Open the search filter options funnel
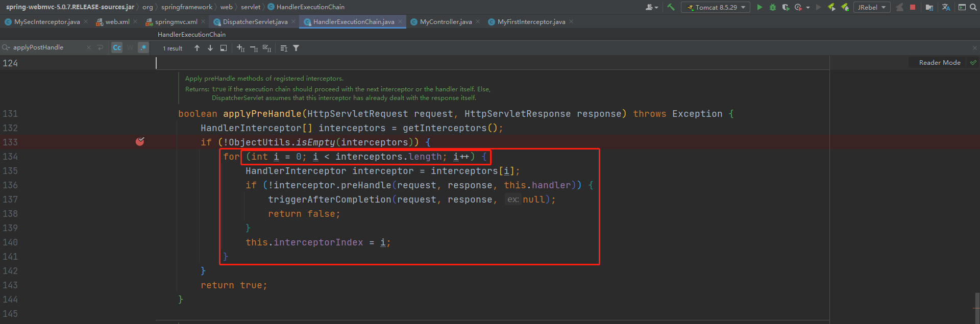Screen dimensions: 980x324 [296, 48]
